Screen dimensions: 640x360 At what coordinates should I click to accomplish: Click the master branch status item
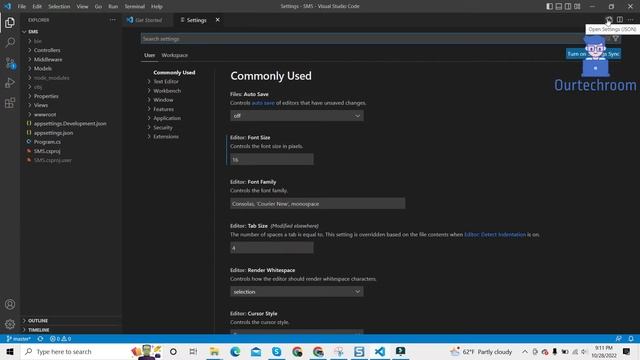[18, 339]
